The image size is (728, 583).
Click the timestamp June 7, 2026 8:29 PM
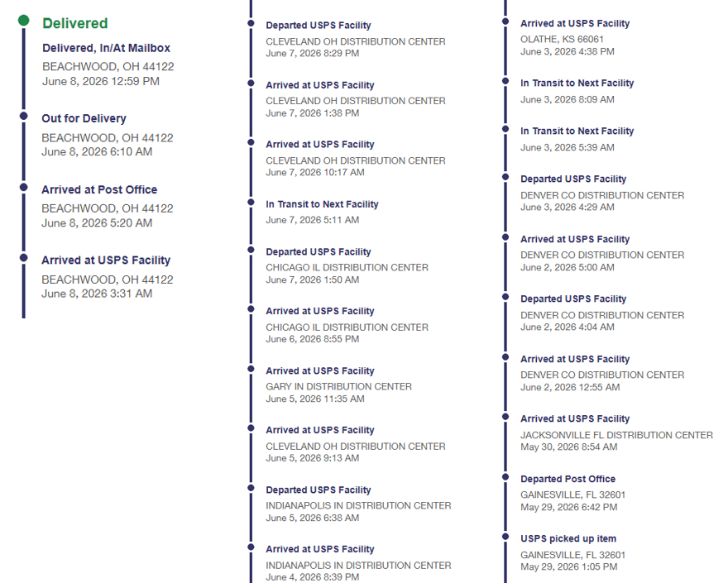[313, 54]
